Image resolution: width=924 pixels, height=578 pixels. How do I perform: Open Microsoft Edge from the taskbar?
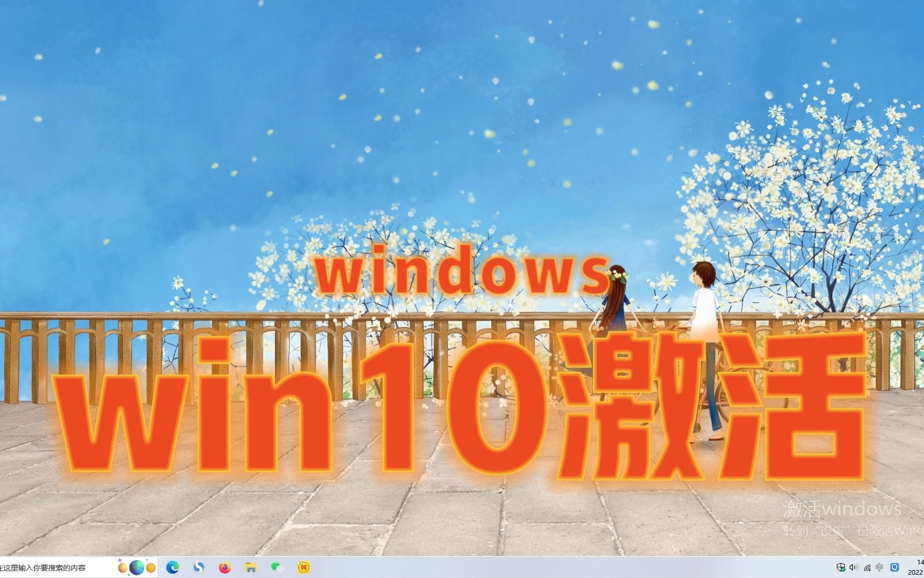pyautogui.click(x=172, y=567)
